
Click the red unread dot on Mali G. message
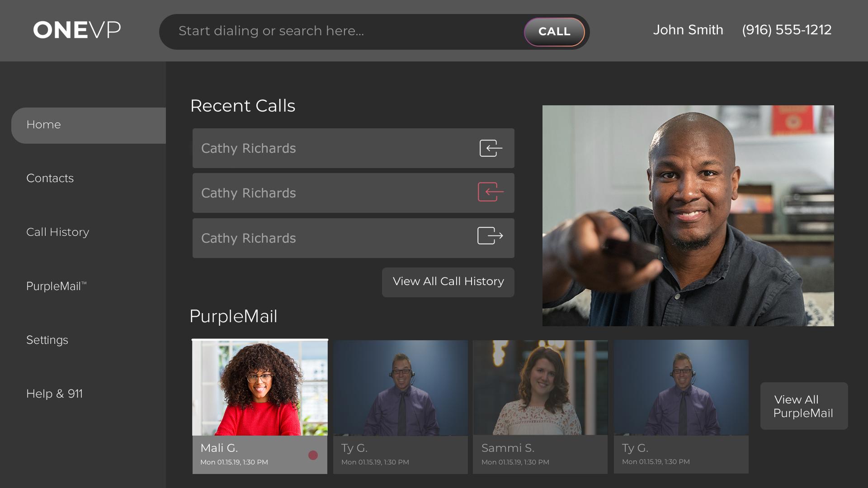coord(313,455)
